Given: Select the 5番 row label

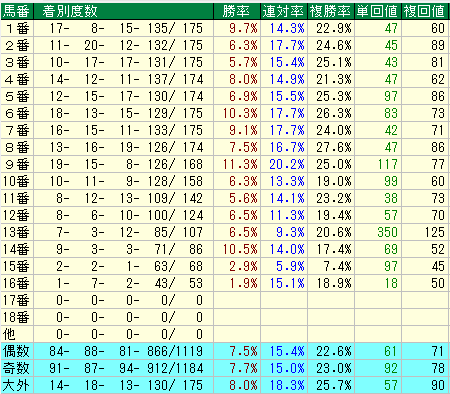Looking at the screenshot, I should pos(17,97).
